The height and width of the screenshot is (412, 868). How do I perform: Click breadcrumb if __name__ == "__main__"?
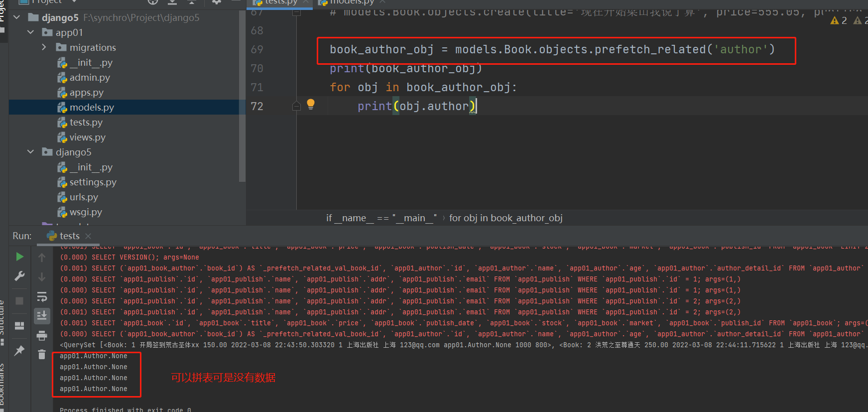click(x=381, y=218)
